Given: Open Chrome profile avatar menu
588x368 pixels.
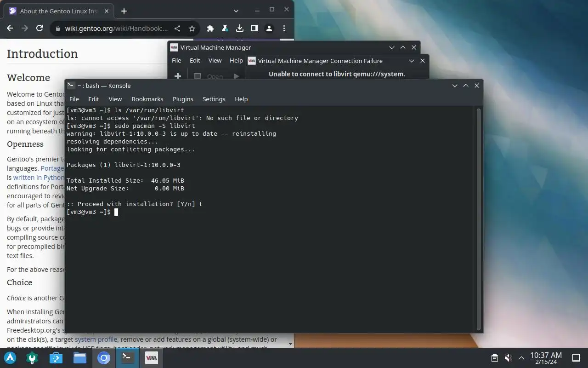Looking at the screenshot, I should coord(269,29).
